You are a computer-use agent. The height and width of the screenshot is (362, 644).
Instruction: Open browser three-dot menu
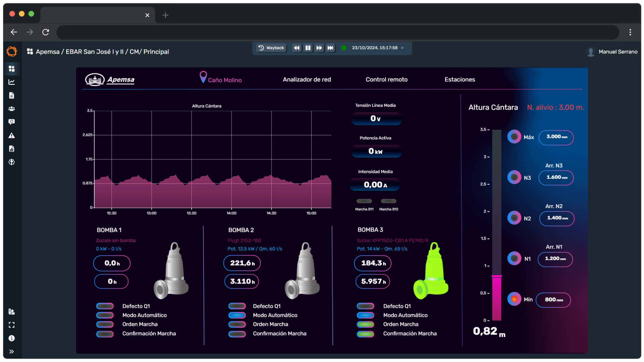point(630,32)
